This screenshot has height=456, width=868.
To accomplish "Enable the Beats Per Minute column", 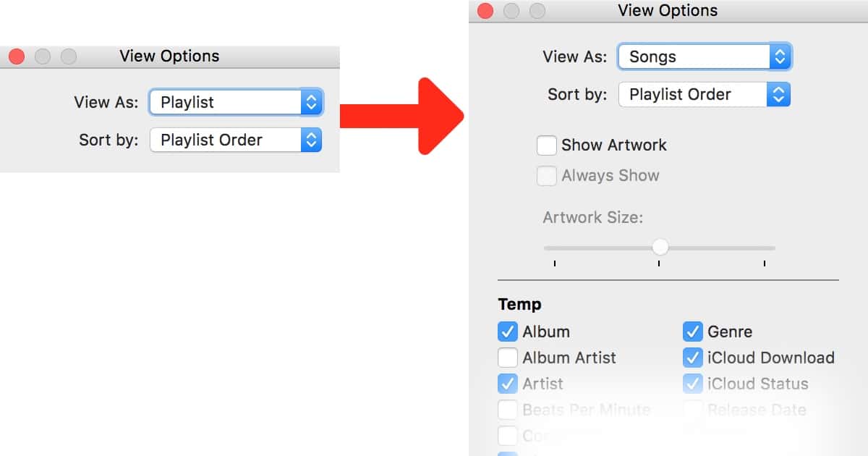I will pos(508,410).
